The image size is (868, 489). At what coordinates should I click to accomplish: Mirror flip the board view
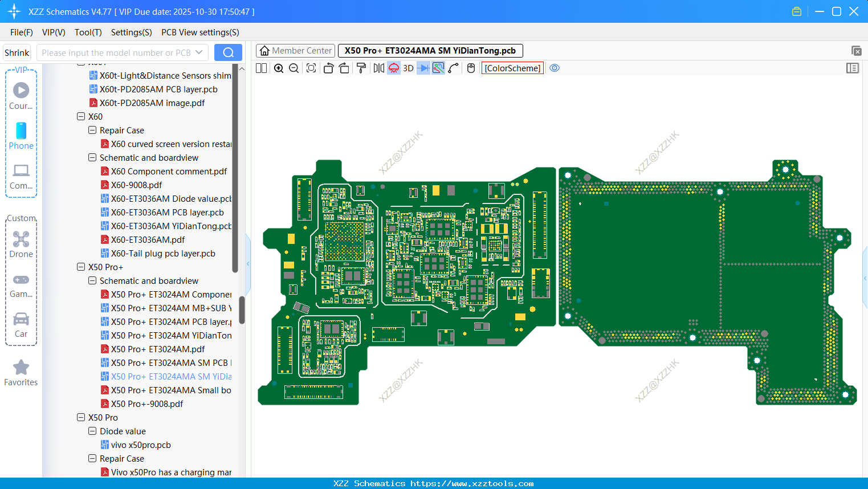tap(379, 68)
